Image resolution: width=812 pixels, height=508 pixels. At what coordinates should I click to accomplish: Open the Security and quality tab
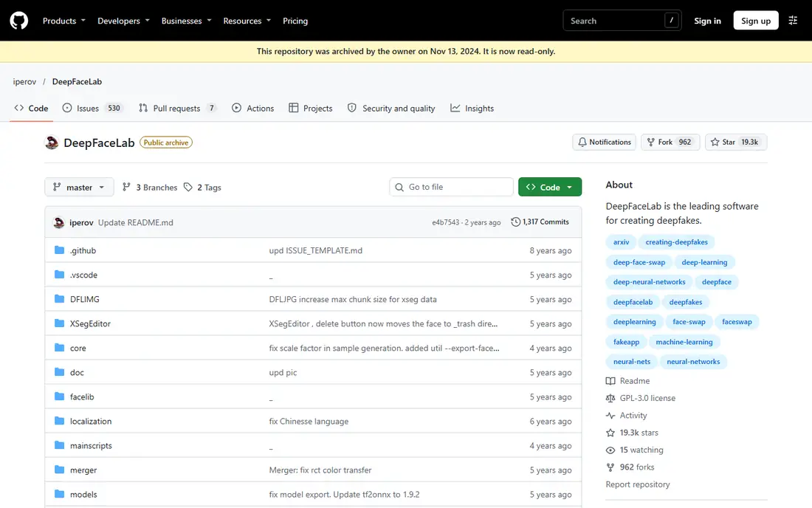(x=391, y=109)
